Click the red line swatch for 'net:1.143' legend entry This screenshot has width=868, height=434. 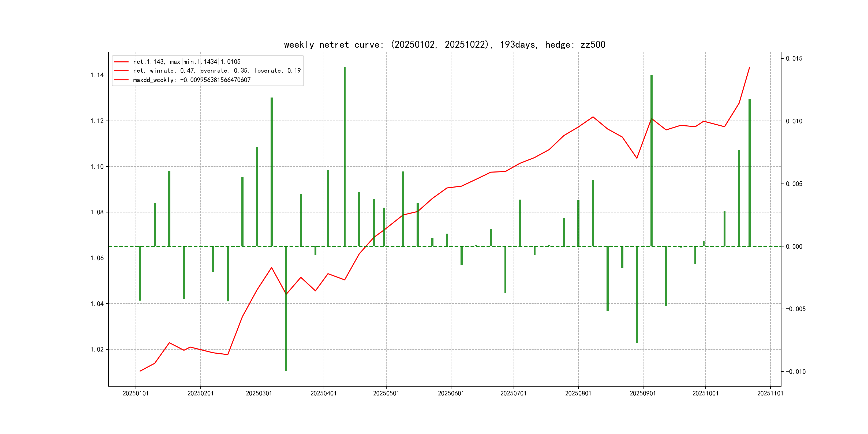coord(121,62)
